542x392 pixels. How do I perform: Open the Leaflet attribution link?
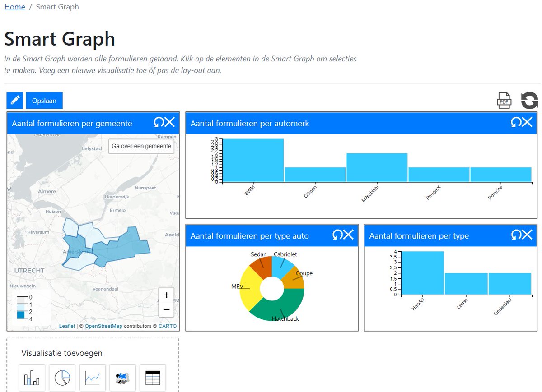tap(67, 326)
